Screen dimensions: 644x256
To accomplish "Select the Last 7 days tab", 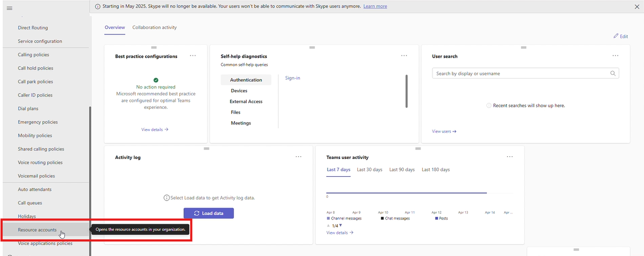I will (338, 169).
